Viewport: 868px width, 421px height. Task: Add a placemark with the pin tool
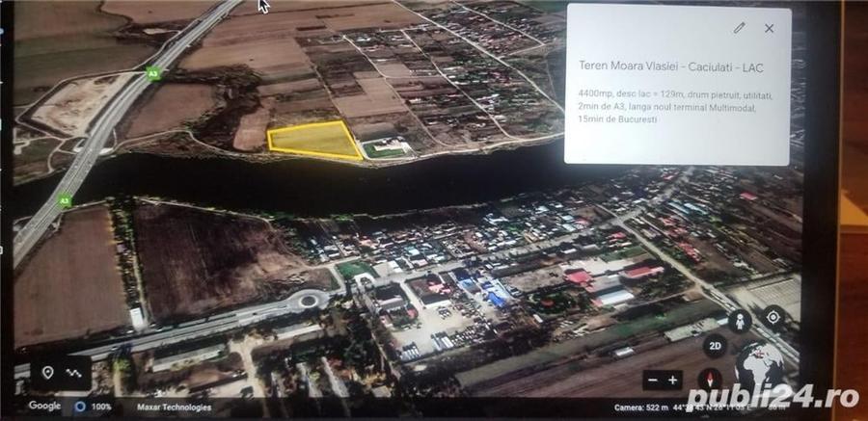[x=47, y=372]
